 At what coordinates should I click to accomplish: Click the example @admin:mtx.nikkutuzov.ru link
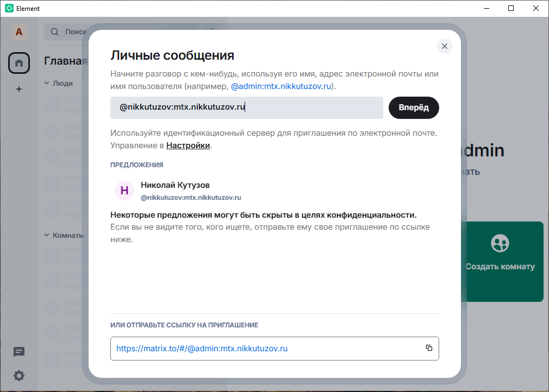tap(281, 86)
